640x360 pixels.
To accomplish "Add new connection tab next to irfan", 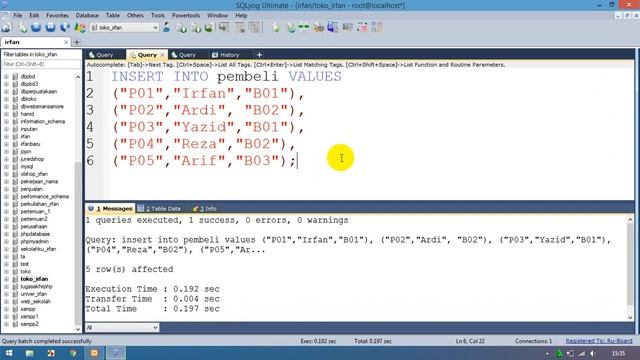I will [x=77, y=42].
